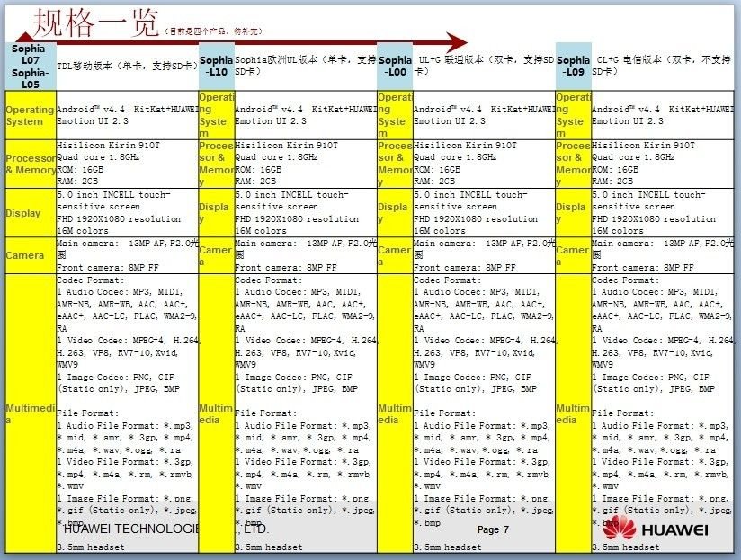Click the Display label in Sophia-L09 column
The width and height of the screenshot is (741, 560).
point(573,213)
